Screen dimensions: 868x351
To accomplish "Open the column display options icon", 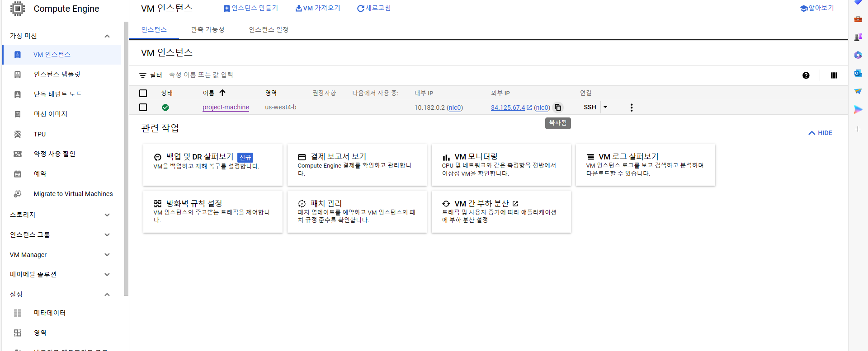I will 834,75.
